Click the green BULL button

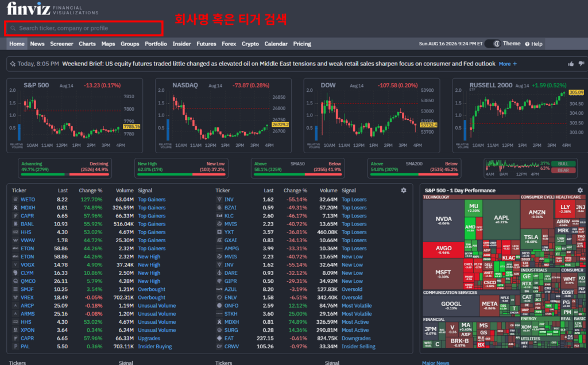click(x=563, y=164)
